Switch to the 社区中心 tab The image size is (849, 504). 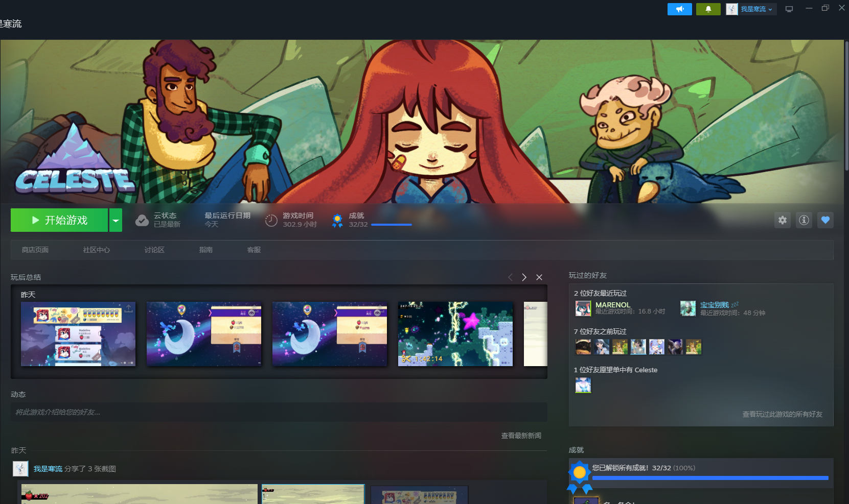click(x=96, y=250)
